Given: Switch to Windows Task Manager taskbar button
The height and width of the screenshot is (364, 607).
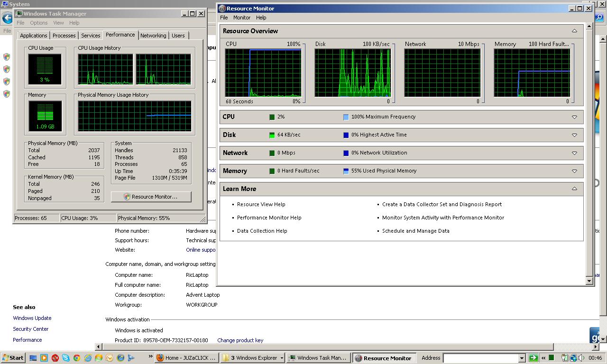Looking at the screenshot, I should click(319, 358).
